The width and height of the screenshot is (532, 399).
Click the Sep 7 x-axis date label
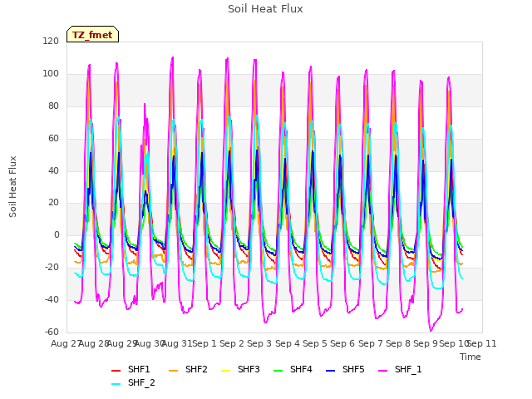click(x=371, y=343)
